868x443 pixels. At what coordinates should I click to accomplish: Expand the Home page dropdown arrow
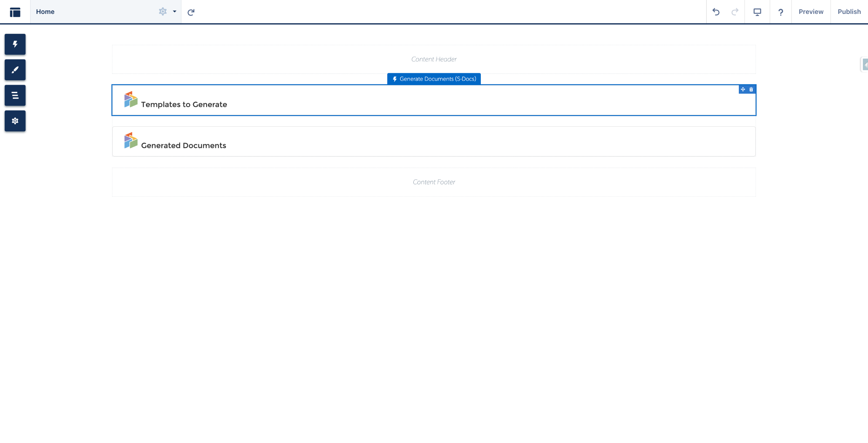175,12
